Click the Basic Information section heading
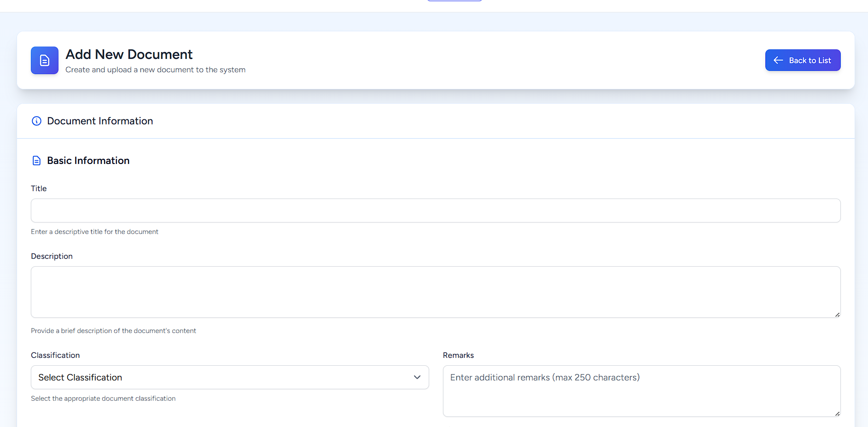This screenshot has height=427, width=868. (88, 160)
